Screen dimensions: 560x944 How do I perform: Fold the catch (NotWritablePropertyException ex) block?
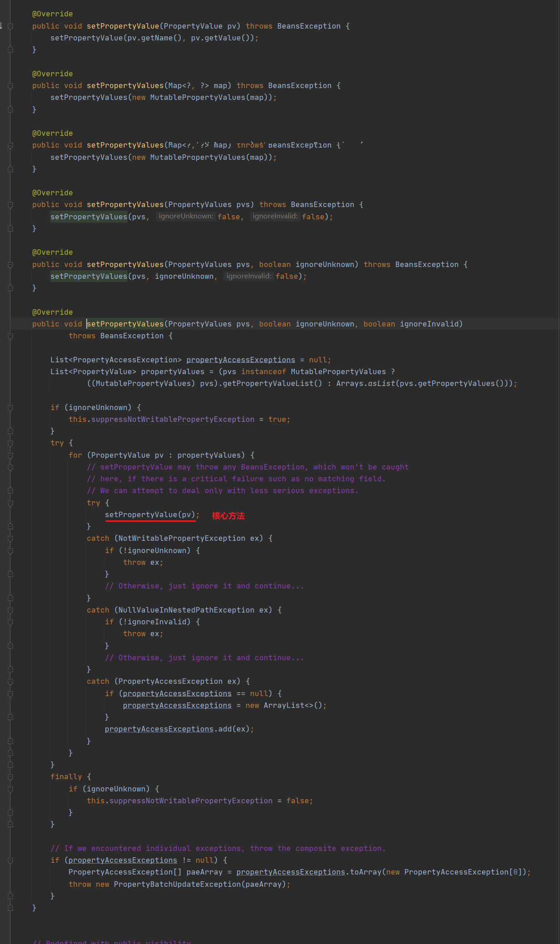10,539
